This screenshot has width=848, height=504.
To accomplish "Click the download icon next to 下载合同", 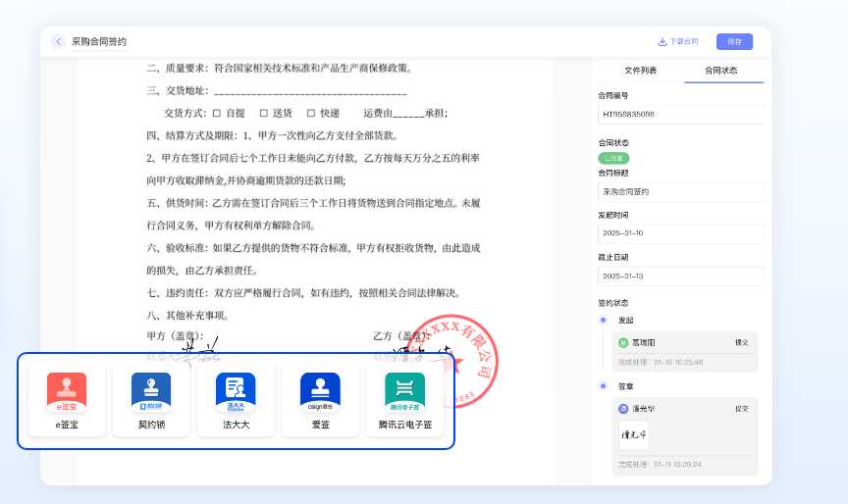I will [x=662, y=42].
